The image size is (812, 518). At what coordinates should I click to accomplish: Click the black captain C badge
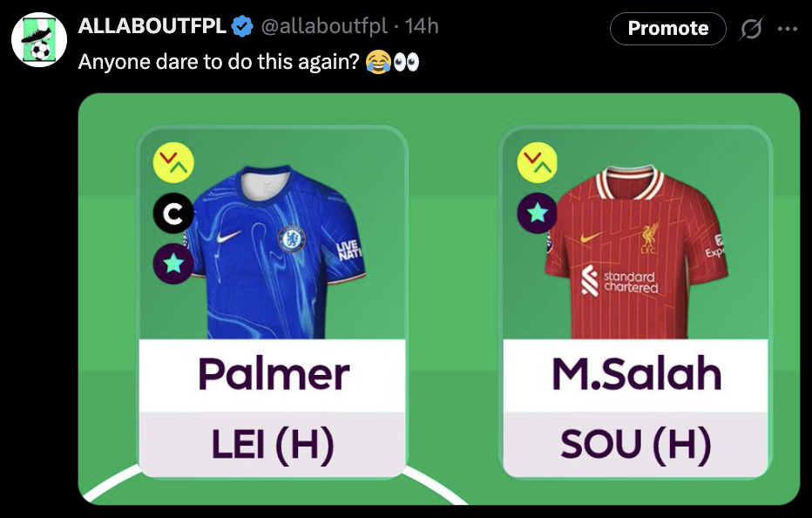173,213
